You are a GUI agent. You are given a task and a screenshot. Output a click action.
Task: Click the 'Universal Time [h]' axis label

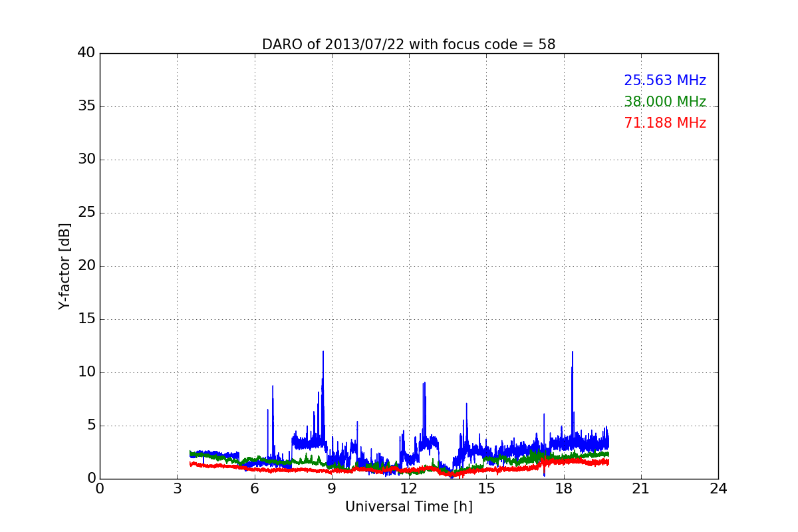point(409,507)
